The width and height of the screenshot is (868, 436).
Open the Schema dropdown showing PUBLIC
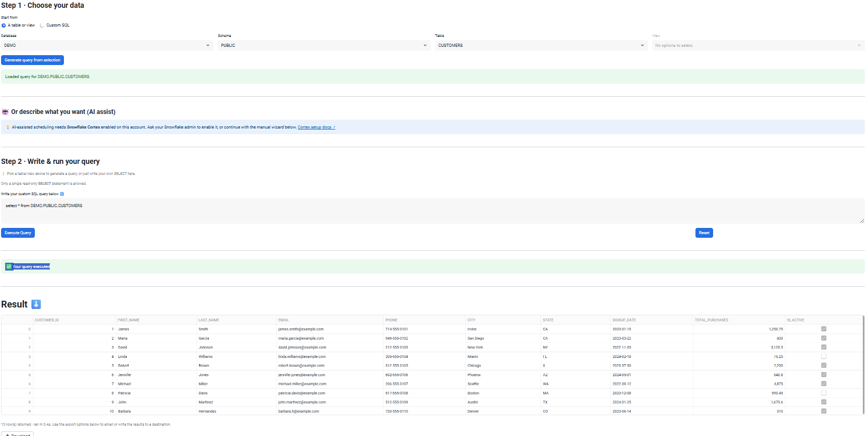pyautogui.click(x=324, y=45)
